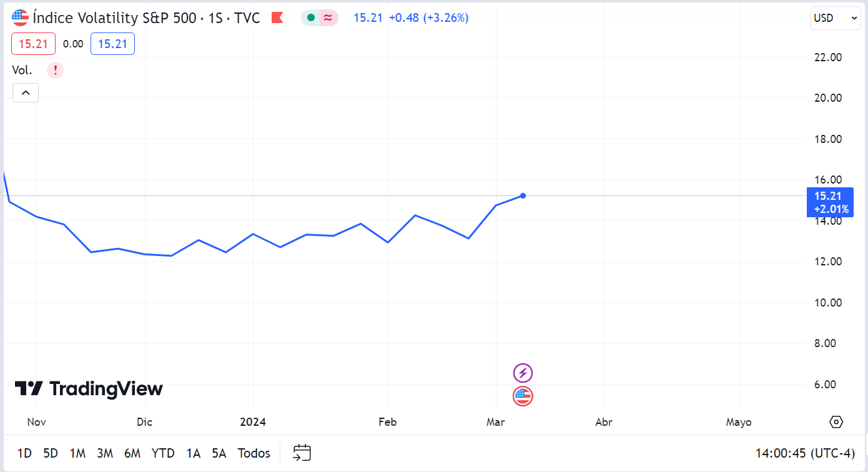Click the purple lightning event icon
This screenshot has height=472, width=868.
click(x=523, y=373)
